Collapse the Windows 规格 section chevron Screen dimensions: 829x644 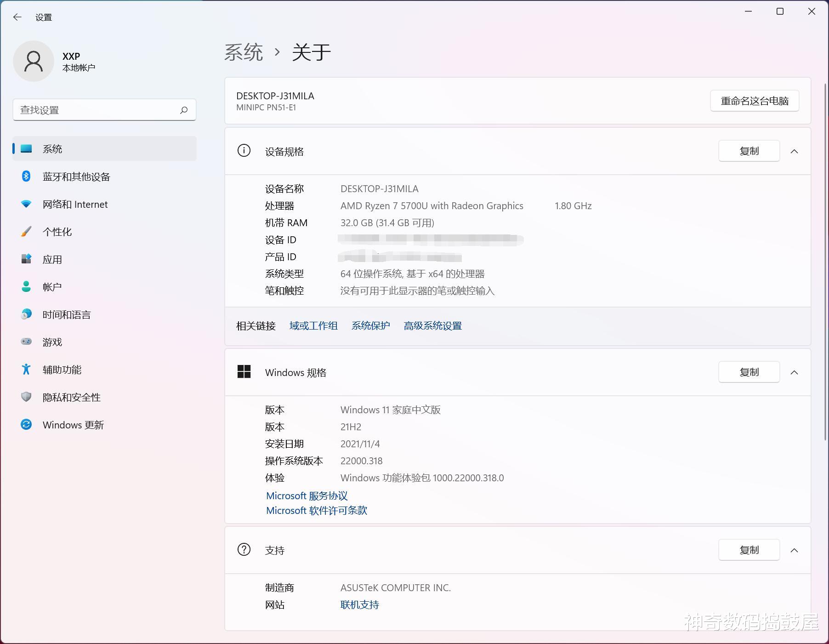point(795,372)
